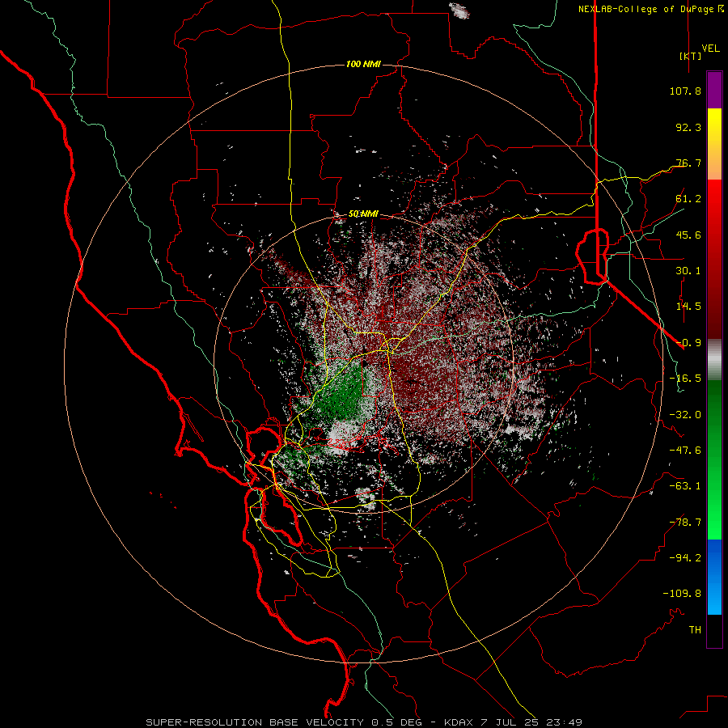This screenshot has width=728, height=728.
Task: Select the 92.3 velocity scale value
Action: click(688, 127)
